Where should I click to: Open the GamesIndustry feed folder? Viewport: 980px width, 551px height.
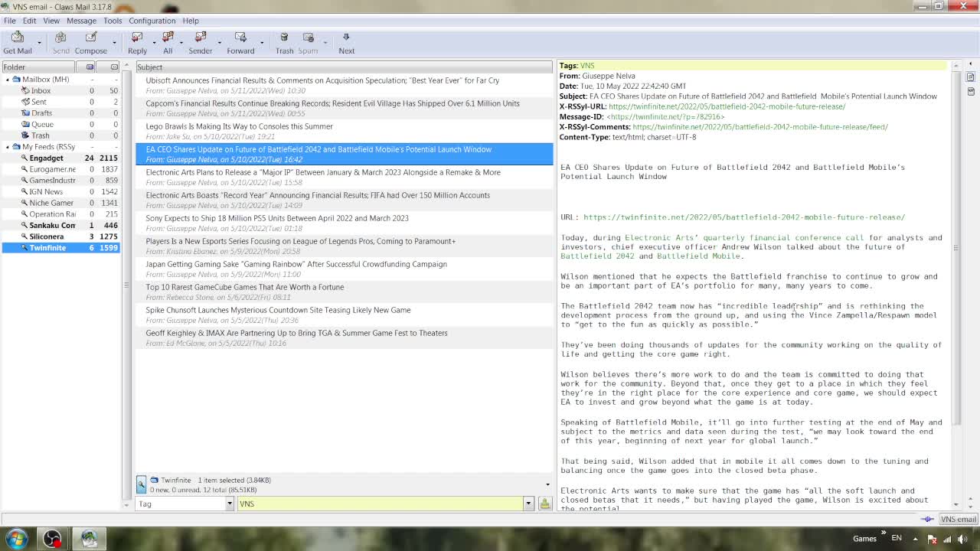pyautogui.click(x=52, y=181)
